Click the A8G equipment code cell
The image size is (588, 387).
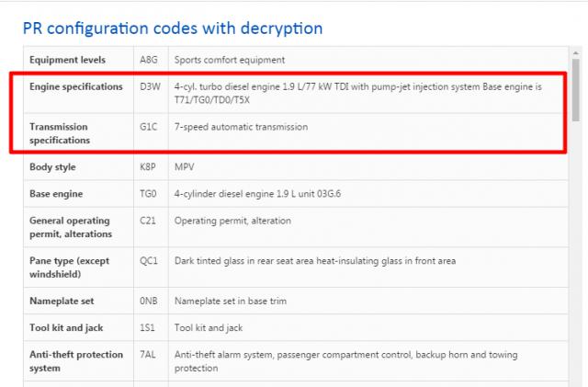149,60
